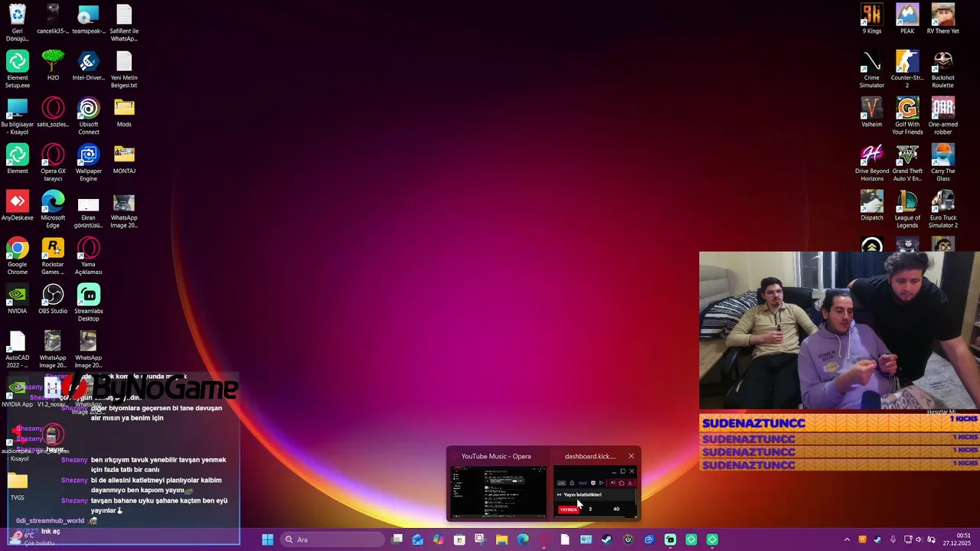Viewport: 980px width, 551px height.
Task: Open Task View from the taskbar
Action: pyautogui.click(x=397, y=540)
